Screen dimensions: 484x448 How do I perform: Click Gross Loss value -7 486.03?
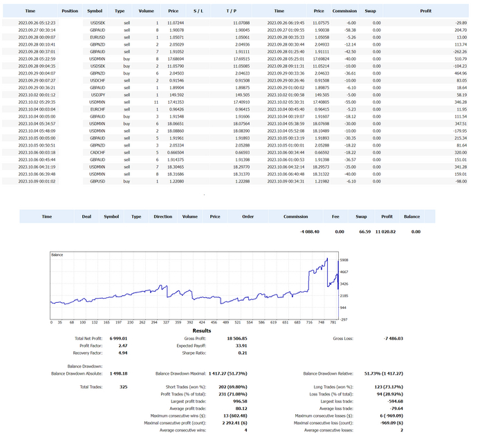tap(393, 339)
